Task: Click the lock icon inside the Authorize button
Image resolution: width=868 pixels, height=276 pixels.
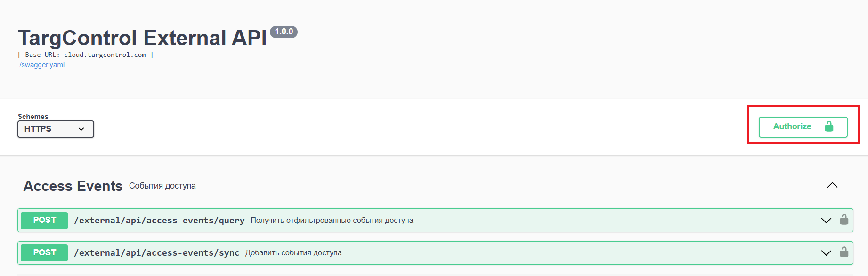Action: [x=829, y=126]
